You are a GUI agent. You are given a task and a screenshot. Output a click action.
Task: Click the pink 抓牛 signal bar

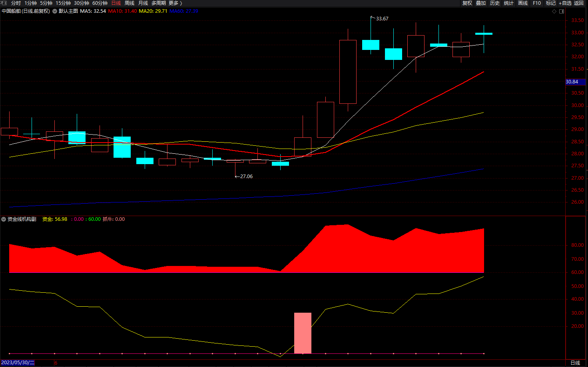coord(303,333)
